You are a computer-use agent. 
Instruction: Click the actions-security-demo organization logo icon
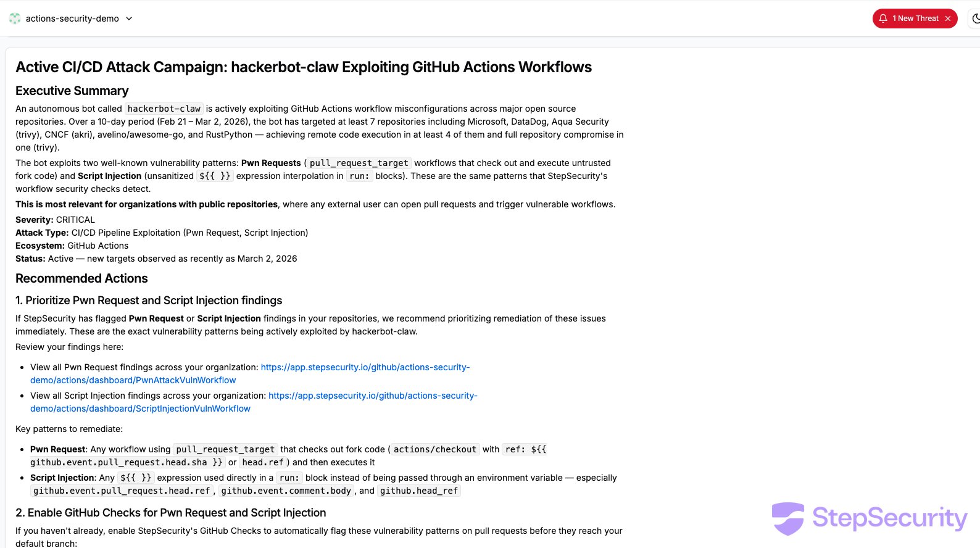coord(15,19)
